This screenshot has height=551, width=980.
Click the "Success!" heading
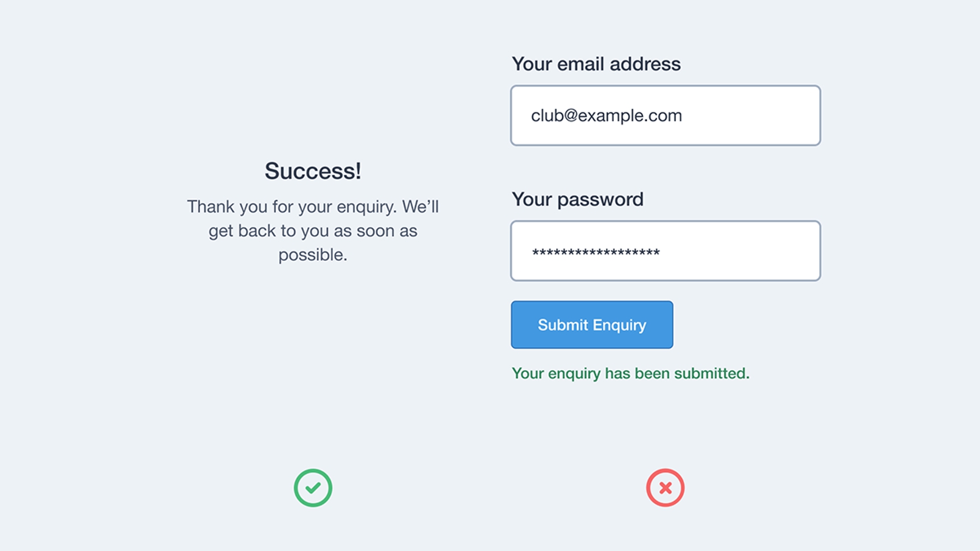tap(313, 171)
